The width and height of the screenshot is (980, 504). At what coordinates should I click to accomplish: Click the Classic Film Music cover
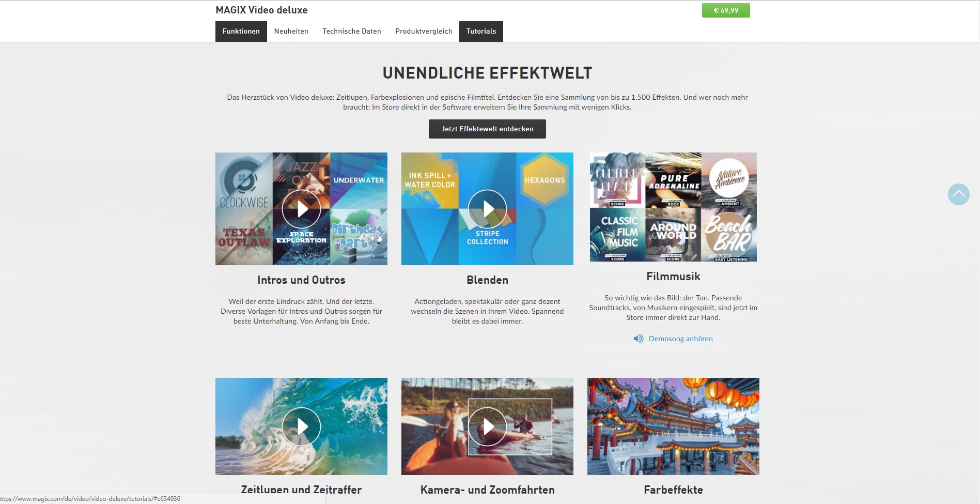617,235
